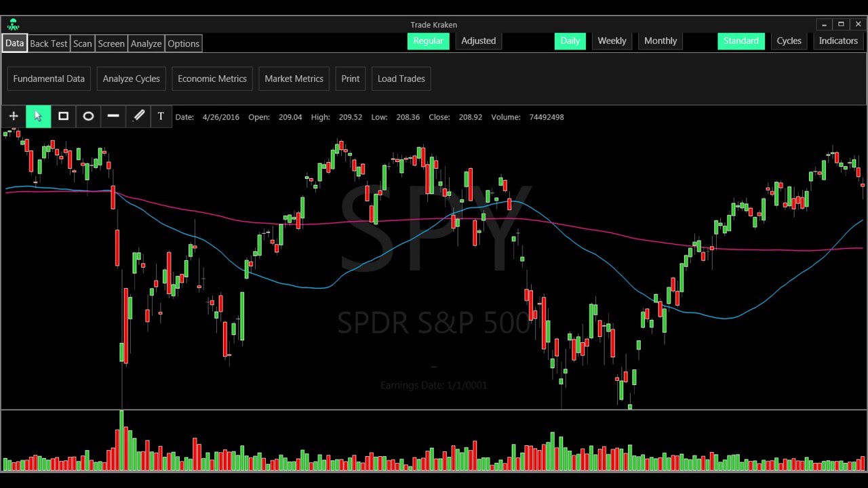
Task: Open Market Metrics
Action: 294,79
